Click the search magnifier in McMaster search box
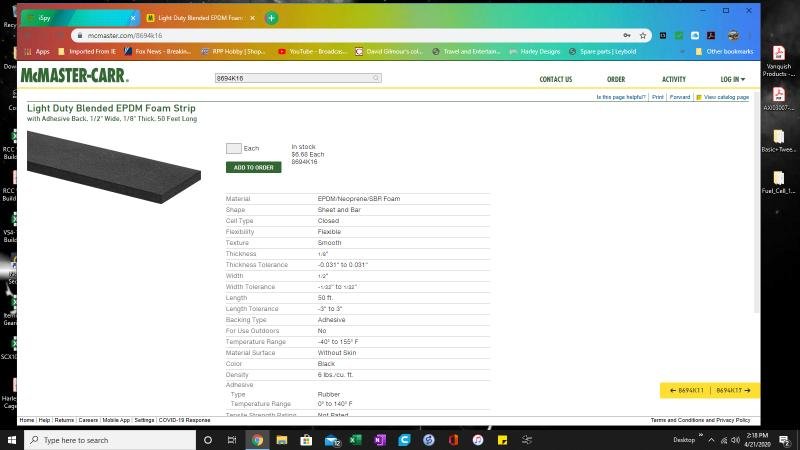This screenshot has width=800, height=450. 376,78
